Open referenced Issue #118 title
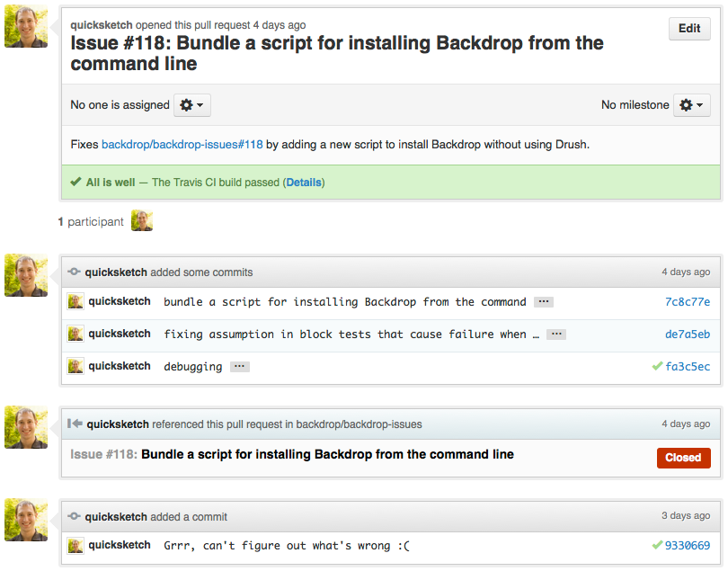This screenshot has height=571, width=728. (292, 454)
